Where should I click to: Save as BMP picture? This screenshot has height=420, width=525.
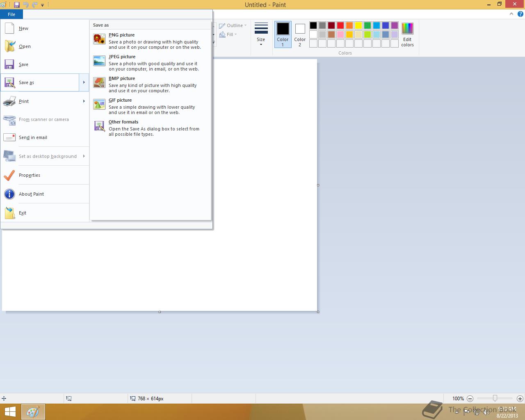pyautogui.click(x=150, y=84)
